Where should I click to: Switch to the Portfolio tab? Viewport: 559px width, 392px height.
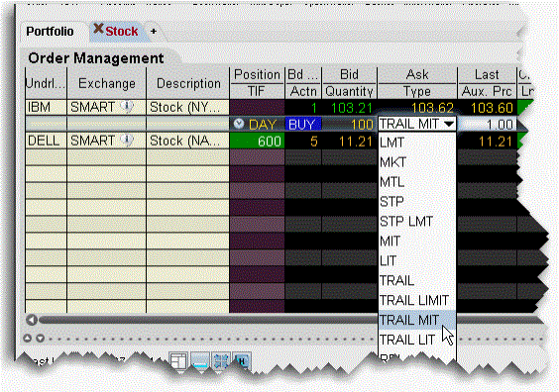click(50, 32)
